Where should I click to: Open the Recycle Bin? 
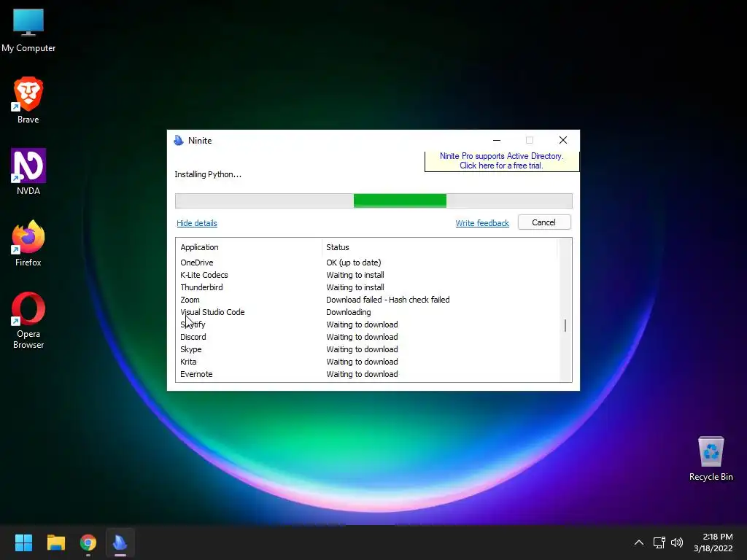[x=711, y=459]
